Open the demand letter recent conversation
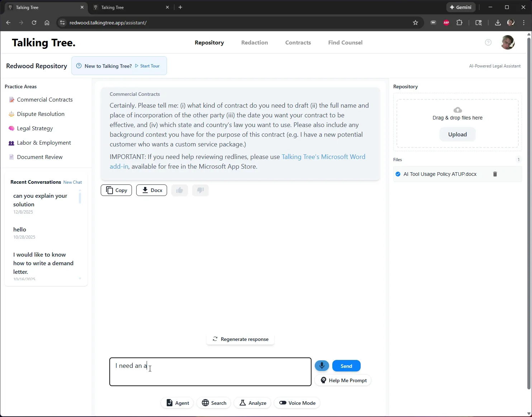Screen dimensions: 532x417 pyautogui.click(x=43, y=266)
